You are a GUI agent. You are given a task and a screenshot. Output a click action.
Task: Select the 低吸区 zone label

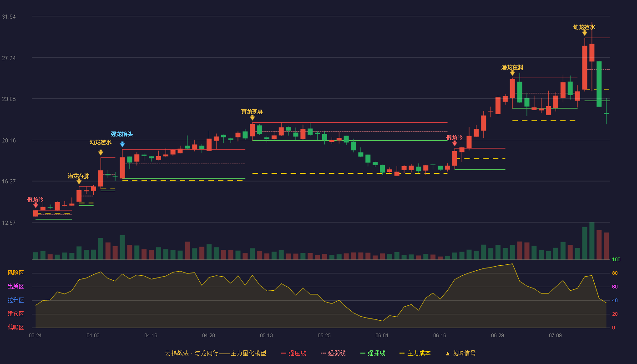click(15, 328)
